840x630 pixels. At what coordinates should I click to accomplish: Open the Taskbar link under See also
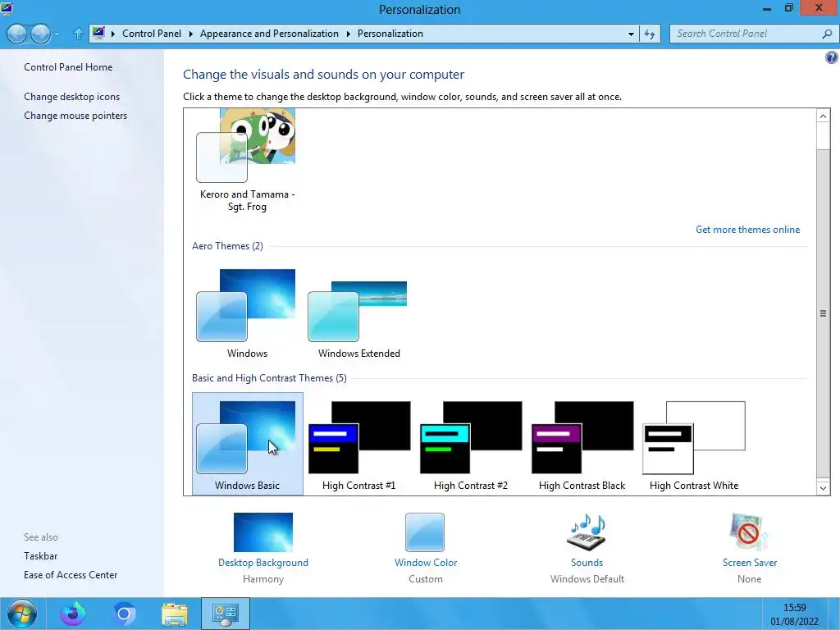[41, 556]
